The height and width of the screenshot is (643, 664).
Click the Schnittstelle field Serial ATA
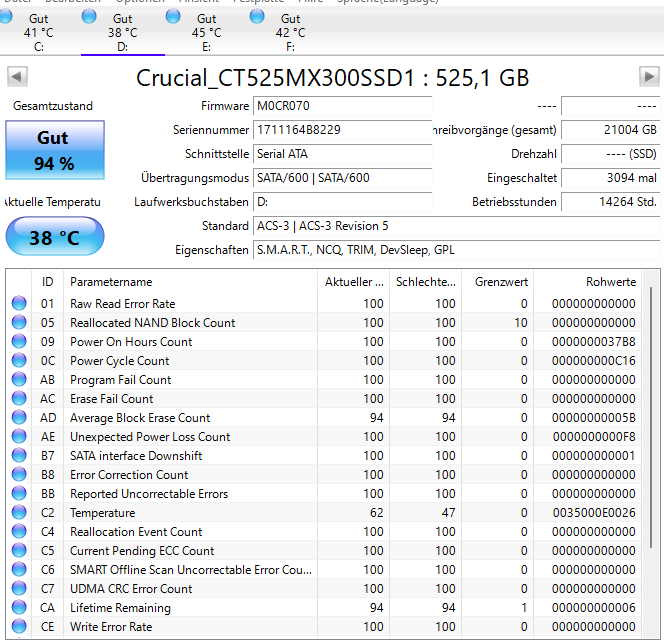(343, 154)
